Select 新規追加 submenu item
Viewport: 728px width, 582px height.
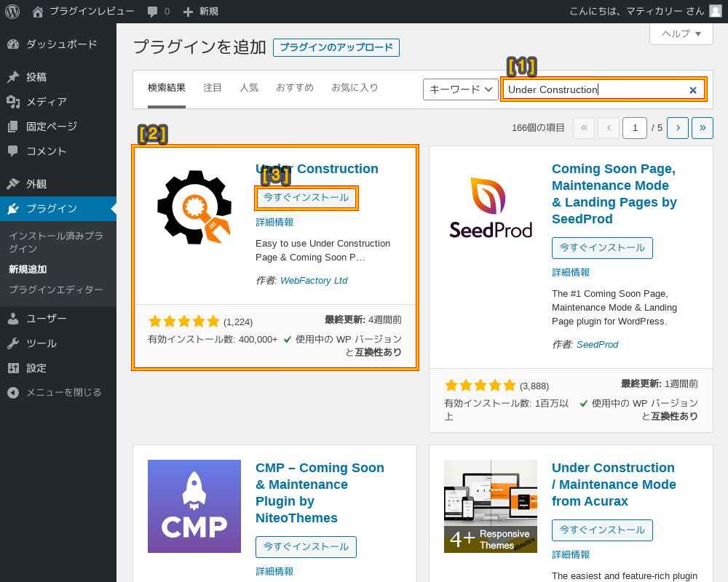[28, 269]
